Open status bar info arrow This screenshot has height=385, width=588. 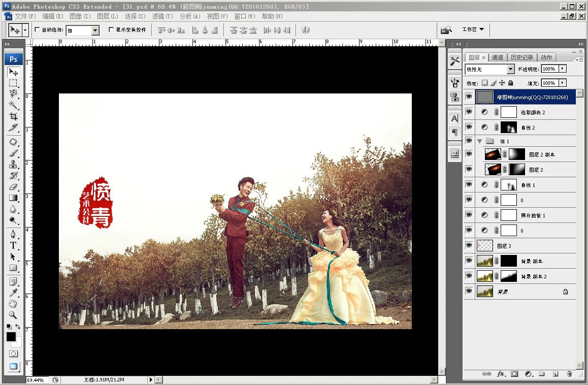(151, 380)
